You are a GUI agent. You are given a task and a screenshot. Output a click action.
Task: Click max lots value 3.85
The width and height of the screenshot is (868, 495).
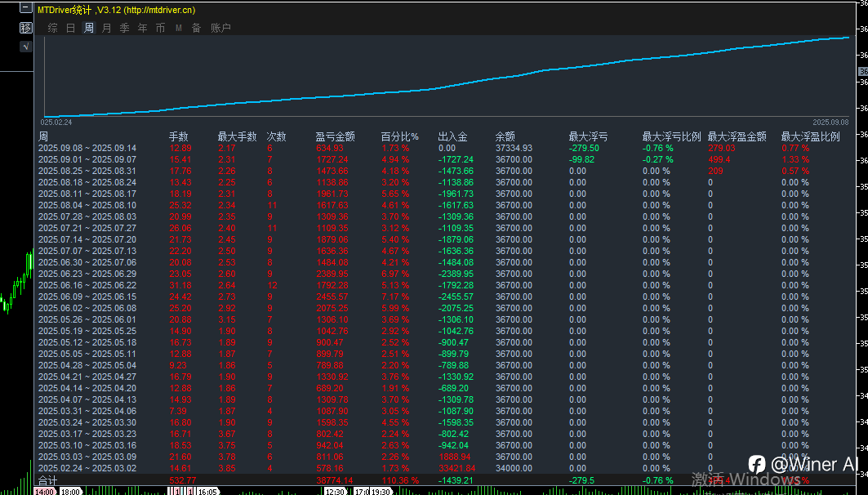tap(227, 468)
